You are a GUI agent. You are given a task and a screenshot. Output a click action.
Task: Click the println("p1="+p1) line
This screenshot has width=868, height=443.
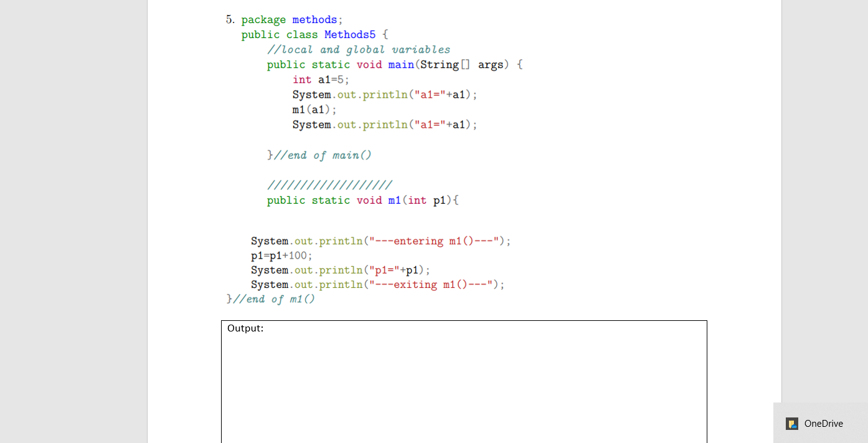pos(341,270)
